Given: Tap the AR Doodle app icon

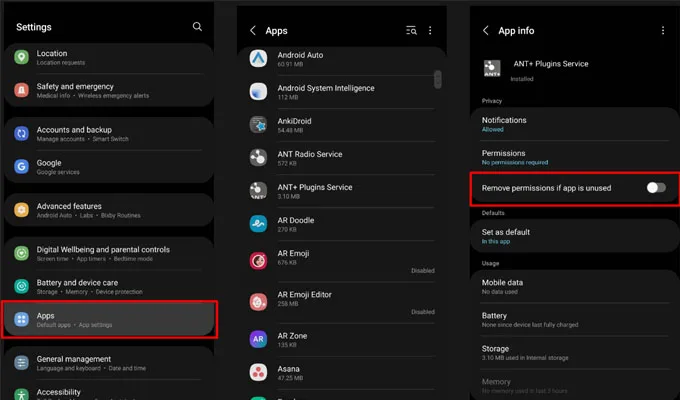Looking at the screenshot, I should (x=258, y=224).
